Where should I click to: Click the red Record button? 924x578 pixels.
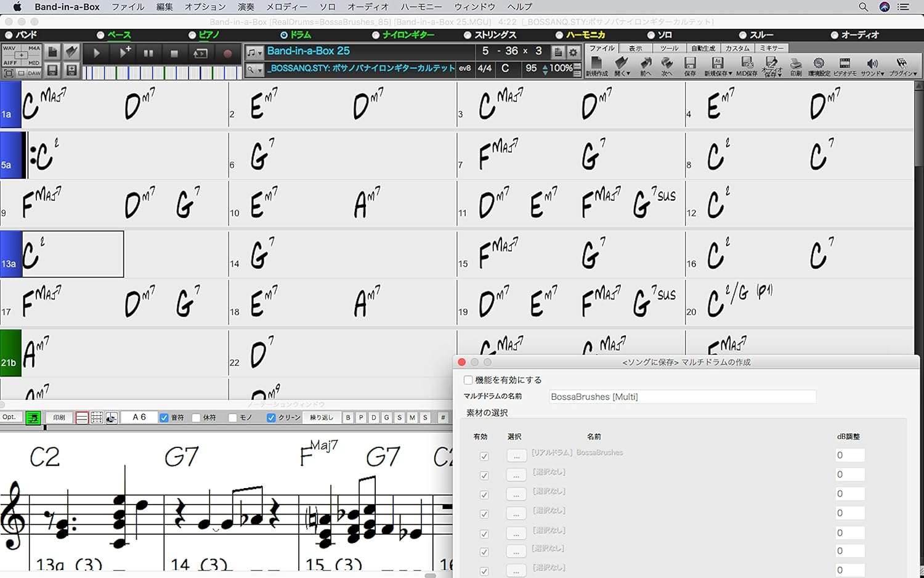227,54
